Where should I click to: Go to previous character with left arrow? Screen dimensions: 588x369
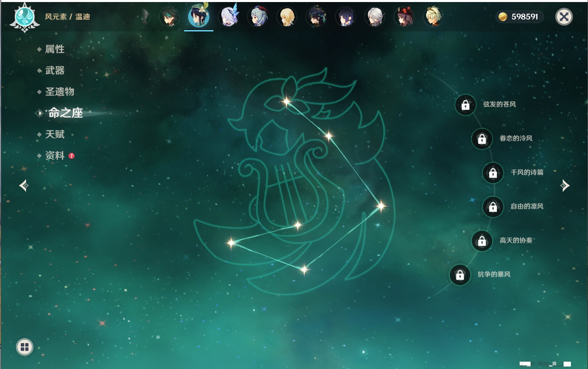pyautogui.click(x=24, y=186)
